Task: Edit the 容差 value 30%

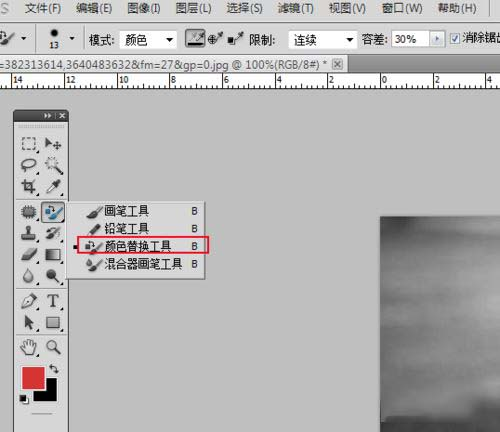Action: tap(411, 39)
